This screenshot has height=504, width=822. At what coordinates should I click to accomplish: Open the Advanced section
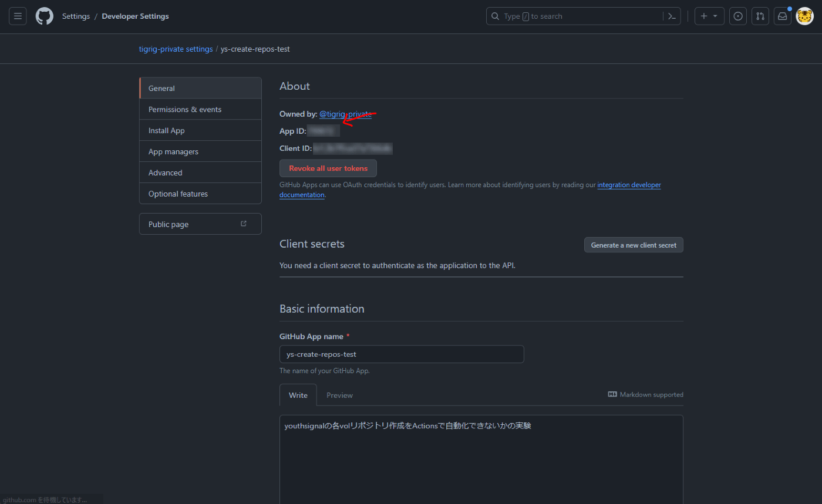click(200, 172)
